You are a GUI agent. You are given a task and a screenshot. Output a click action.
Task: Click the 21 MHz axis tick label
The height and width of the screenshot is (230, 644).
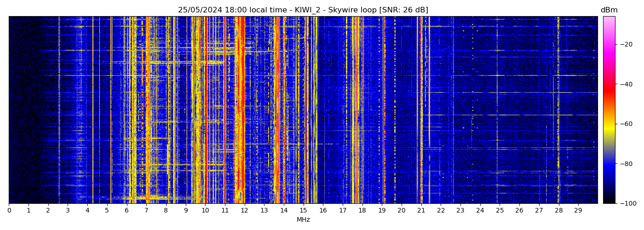[x=421, y=210]
